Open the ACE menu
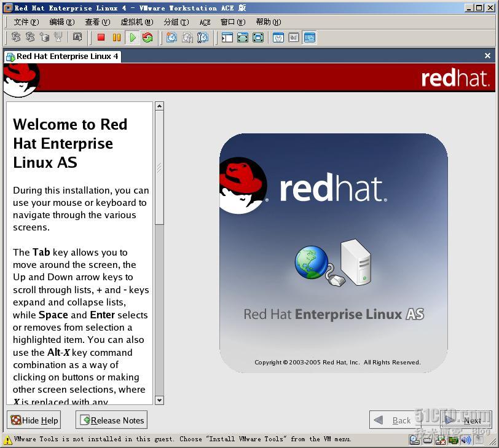 [205, 22]
